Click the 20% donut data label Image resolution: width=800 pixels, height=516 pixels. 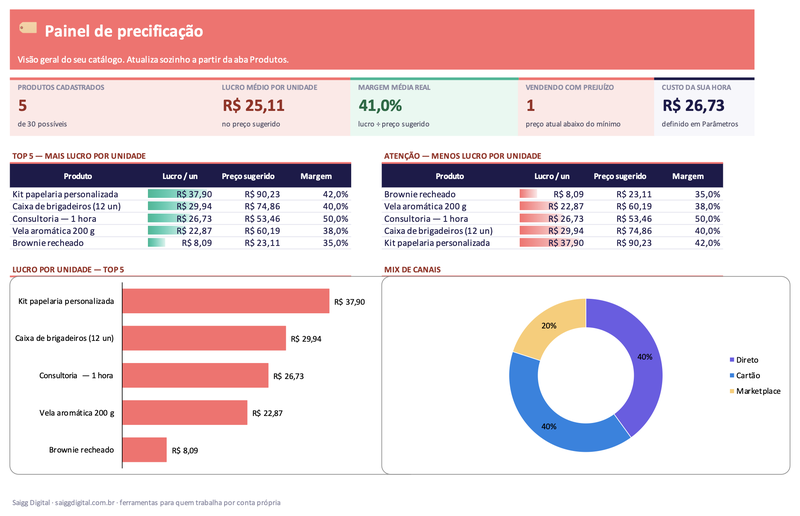(549, 326)
